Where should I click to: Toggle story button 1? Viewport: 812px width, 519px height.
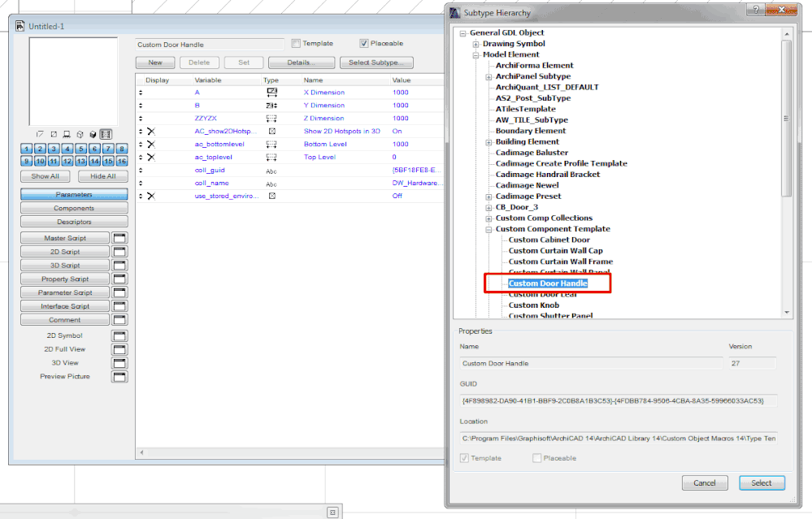26,149
